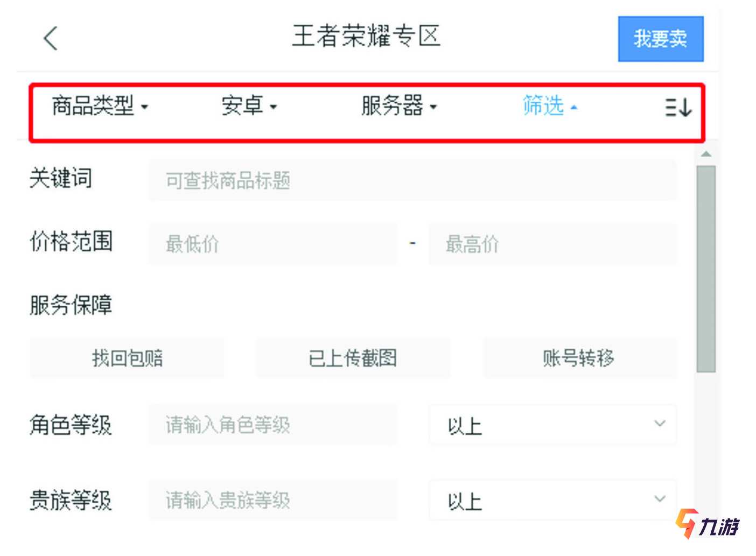This screenshot has height=556, width=756.
Task: Click the 角色等级 label
Action: pos(71,425)
